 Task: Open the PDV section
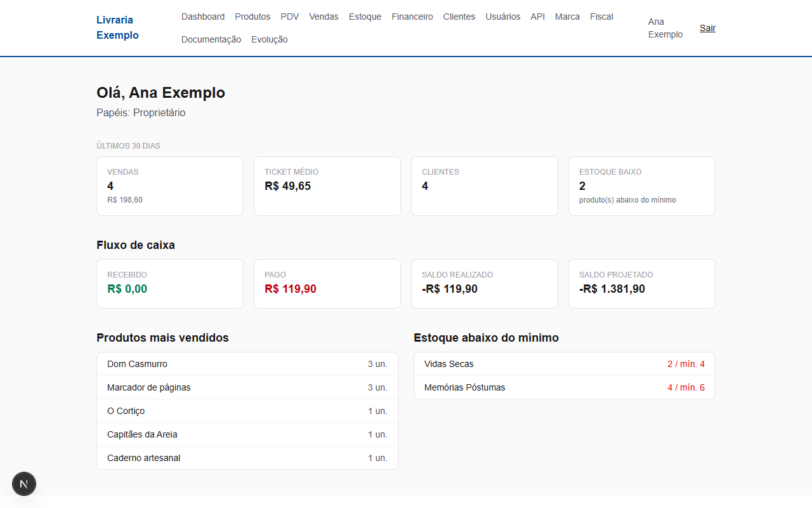click(290, 17)
